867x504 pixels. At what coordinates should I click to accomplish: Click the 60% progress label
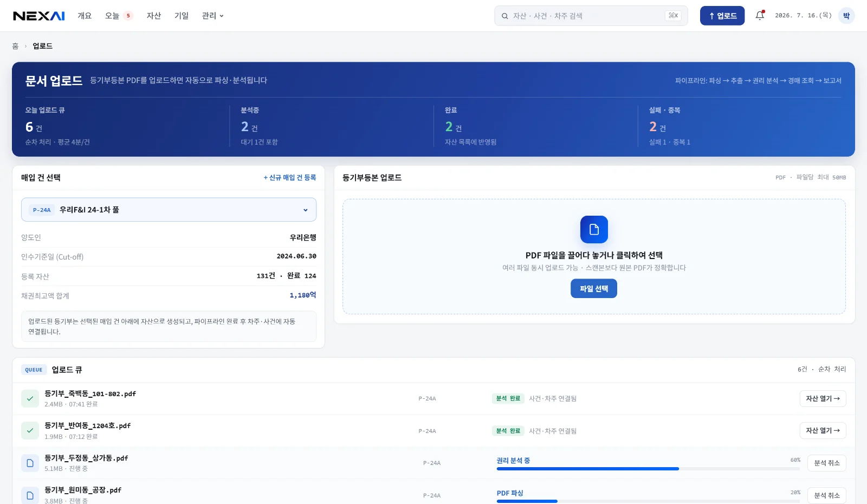795,460
